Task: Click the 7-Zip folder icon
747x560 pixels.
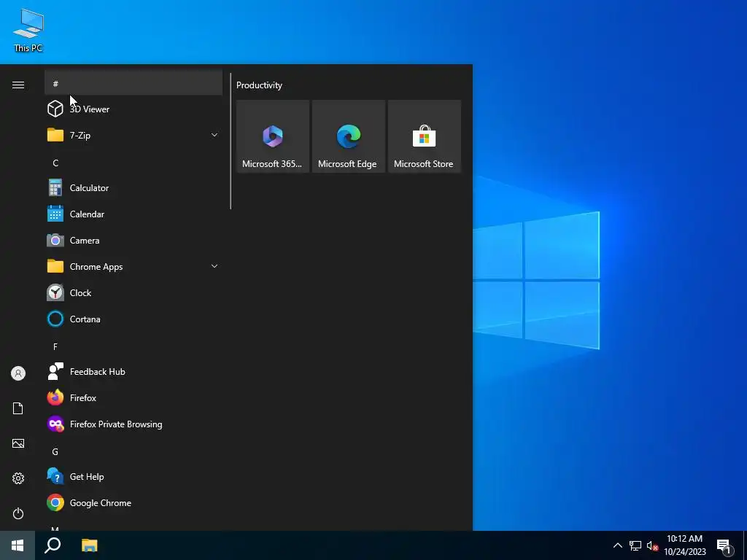Action: [55, 135]
